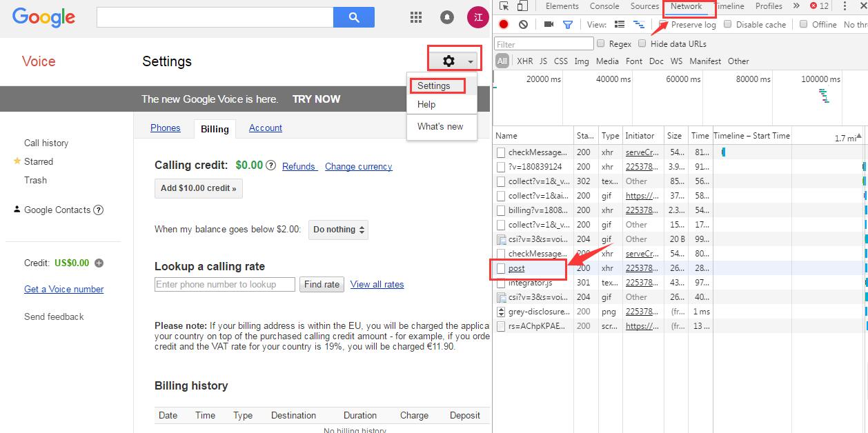The height and width of the screenshot is (433, 868).
Task: Click the phone number lookup input field
Action: point(225,284)
